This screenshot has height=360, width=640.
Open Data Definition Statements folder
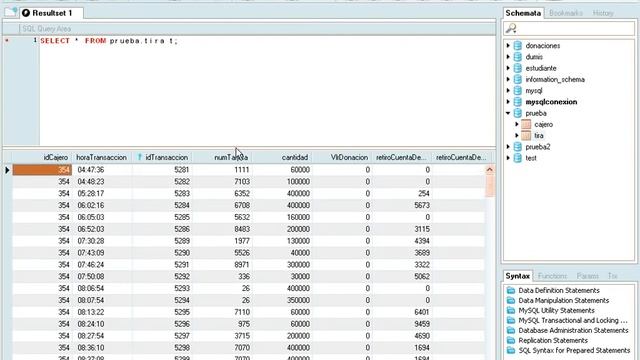pyautogui.click(x=558, y=291)
